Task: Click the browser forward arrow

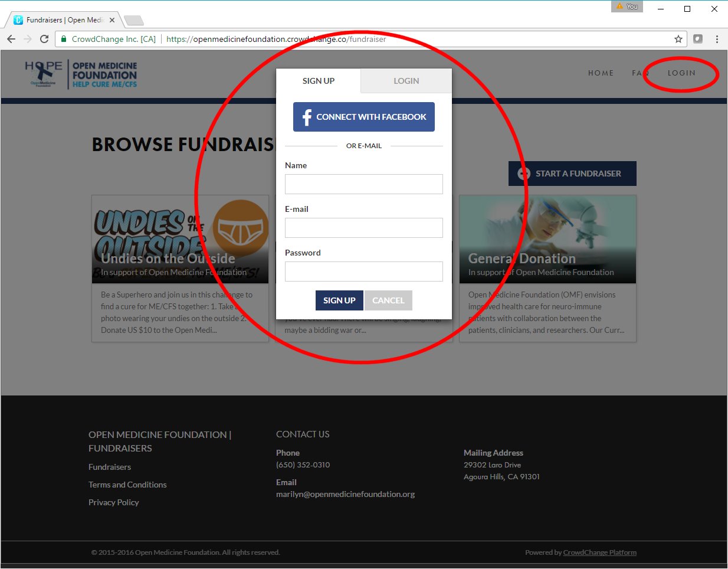Action: (x=28, y=39)
